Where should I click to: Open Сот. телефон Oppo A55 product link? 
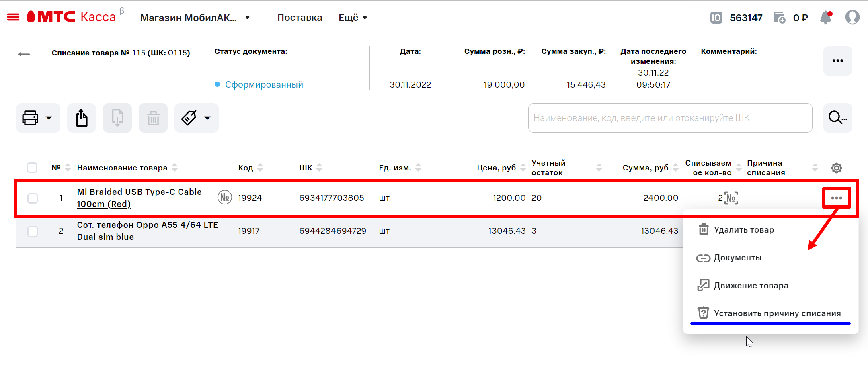pyautogui.click(x=148, y=231)
